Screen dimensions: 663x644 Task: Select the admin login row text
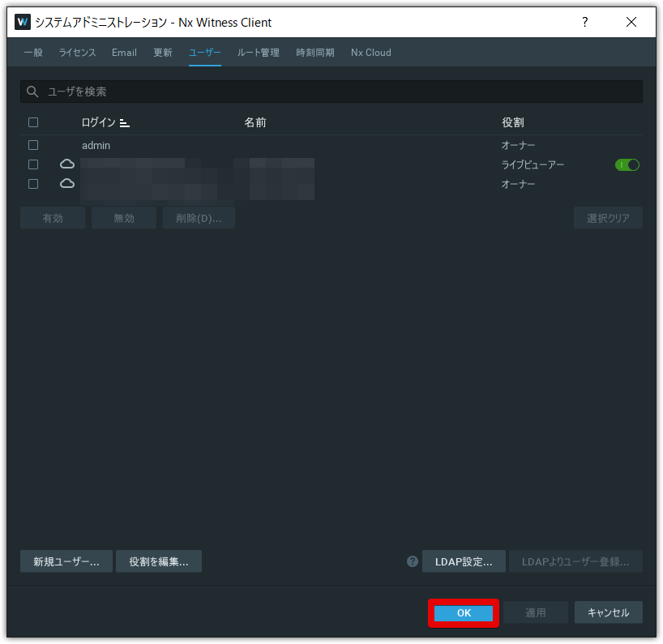(96, 145)
